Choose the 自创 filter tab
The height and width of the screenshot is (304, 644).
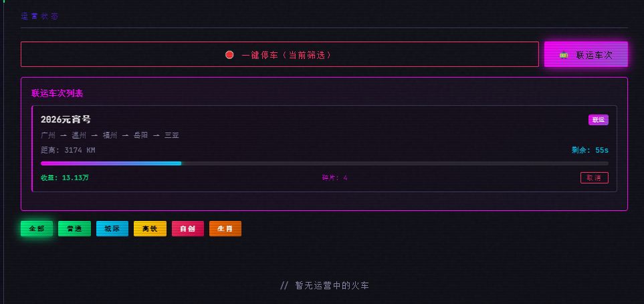point(187,229)
